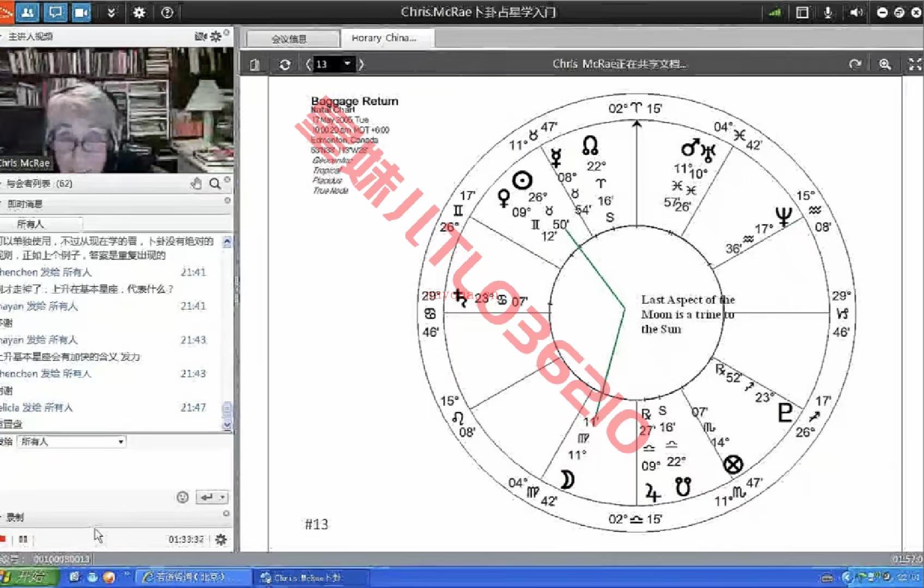Check network signal strength indicator

[x=774, y=12]
